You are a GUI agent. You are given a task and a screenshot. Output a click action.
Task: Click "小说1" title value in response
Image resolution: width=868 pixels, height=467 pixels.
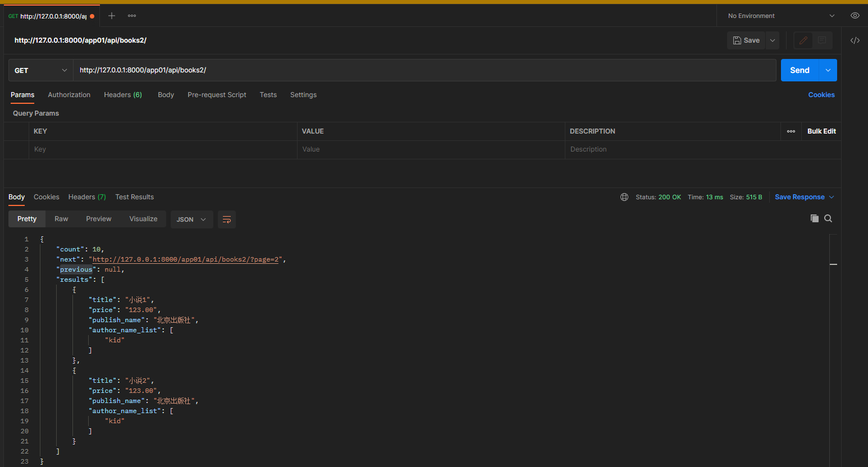(138, 300)
